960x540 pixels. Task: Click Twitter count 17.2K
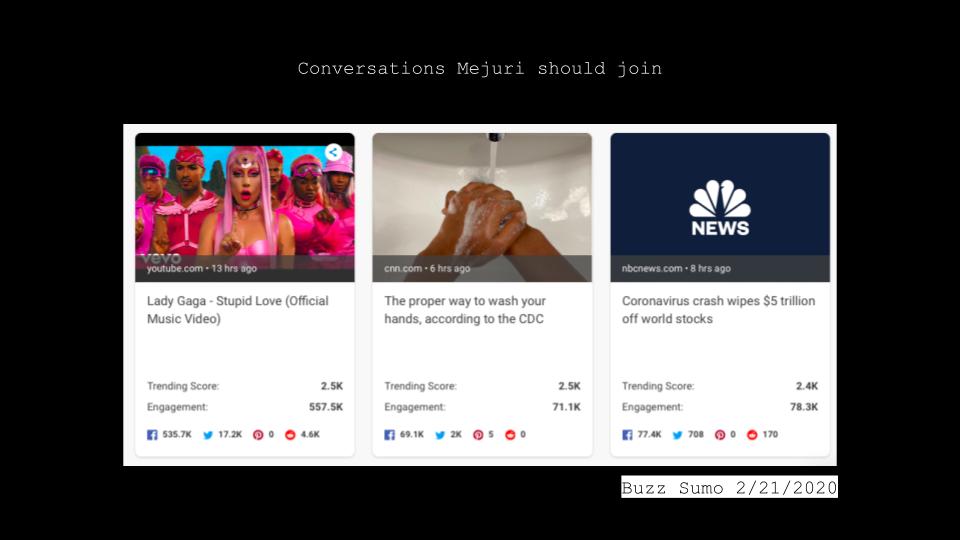tap(230, 434)
